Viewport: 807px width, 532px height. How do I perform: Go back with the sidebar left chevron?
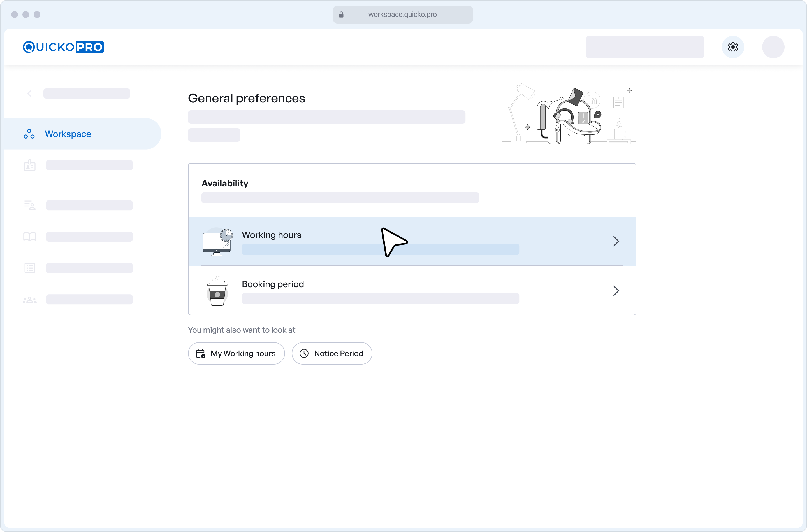point(29,93)
